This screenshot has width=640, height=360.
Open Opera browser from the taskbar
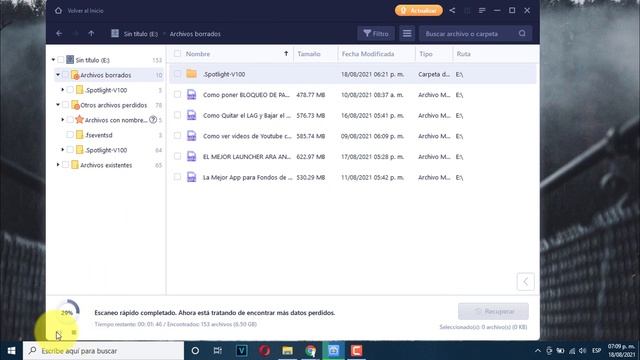pos(264,351)
